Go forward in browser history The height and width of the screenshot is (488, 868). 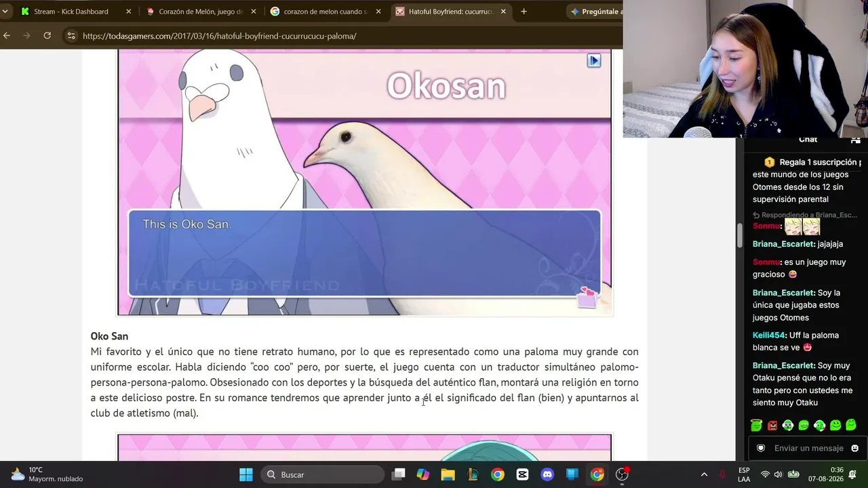(27, 35)
